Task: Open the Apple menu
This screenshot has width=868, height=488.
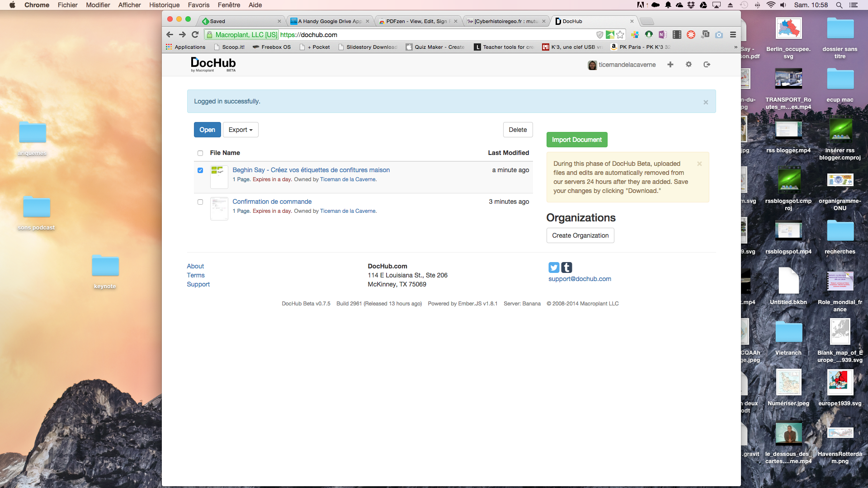Action: click(12, 5)
